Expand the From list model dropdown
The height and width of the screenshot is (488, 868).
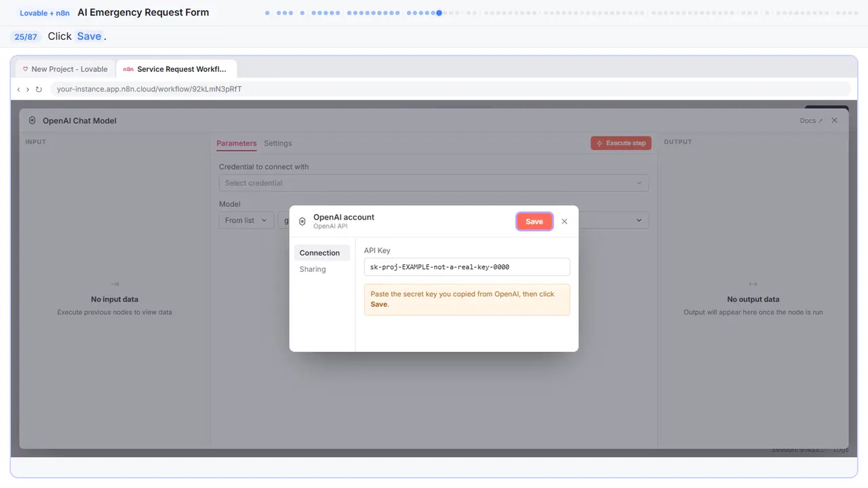click(246, 220)
